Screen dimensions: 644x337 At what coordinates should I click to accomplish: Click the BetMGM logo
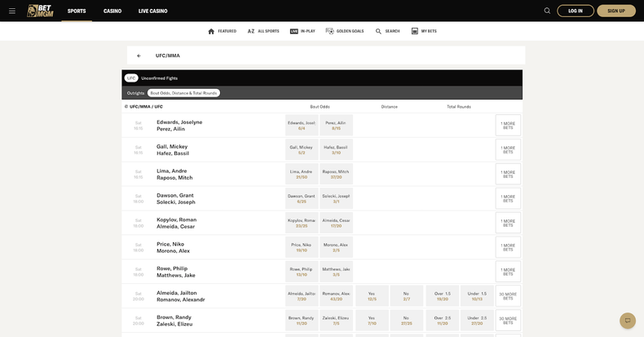39,11
